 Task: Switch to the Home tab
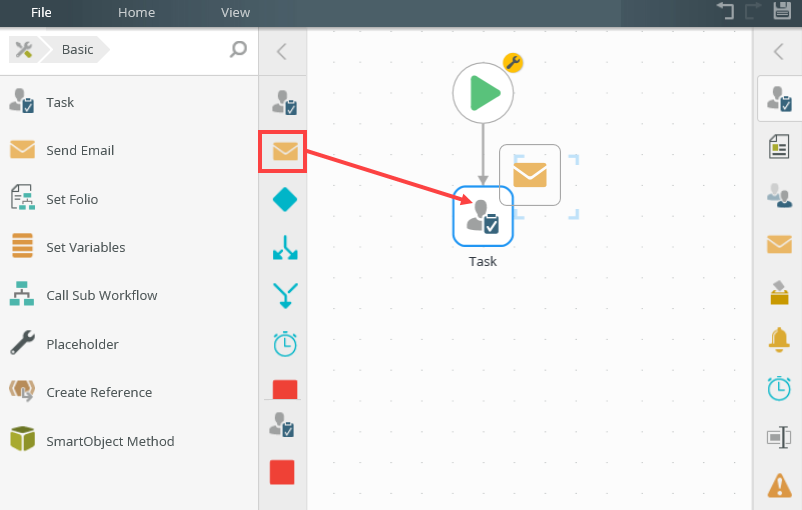[136, 12]
